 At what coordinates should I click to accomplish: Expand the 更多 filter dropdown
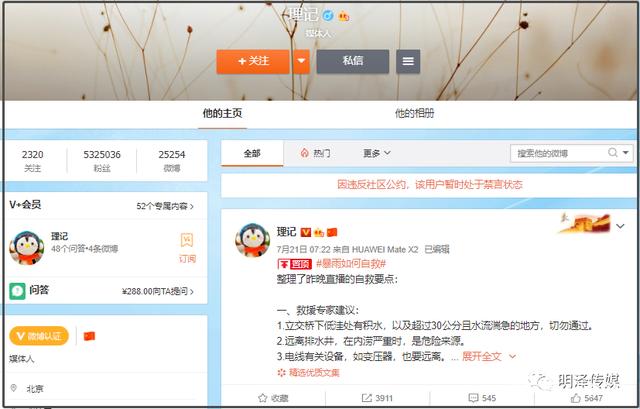[x=376, y=153]
